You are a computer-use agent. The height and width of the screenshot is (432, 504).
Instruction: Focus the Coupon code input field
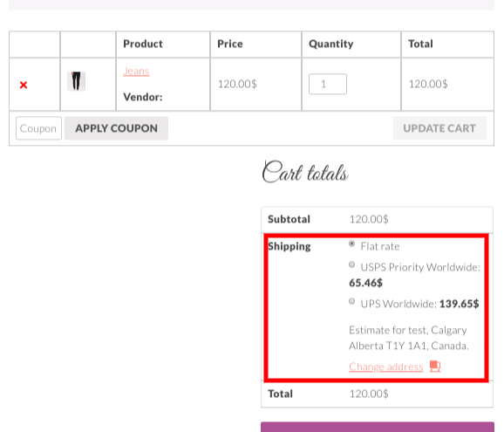[x=38, y=128]
